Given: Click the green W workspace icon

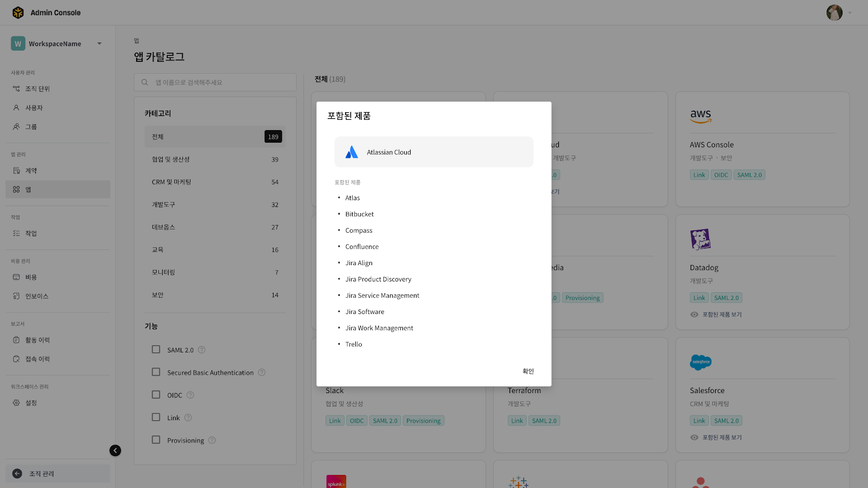Looking at the screenshot, I should (18, 43).
